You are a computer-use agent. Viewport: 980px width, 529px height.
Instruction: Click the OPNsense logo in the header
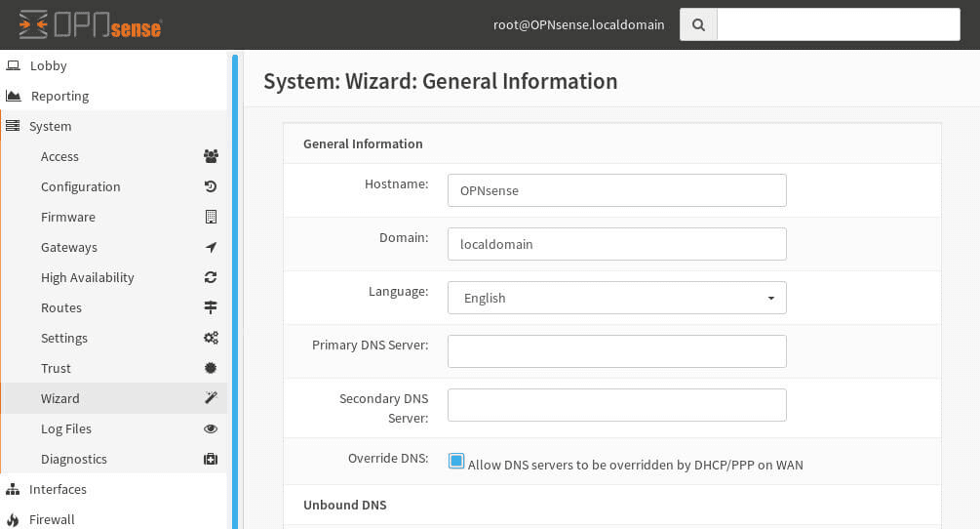90,24
